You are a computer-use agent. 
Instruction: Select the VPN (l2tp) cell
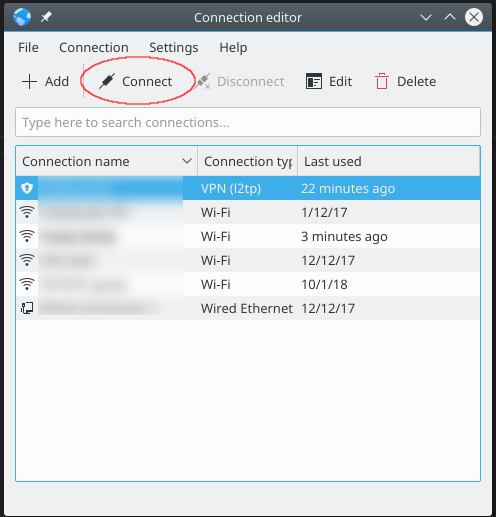point(231,188)
